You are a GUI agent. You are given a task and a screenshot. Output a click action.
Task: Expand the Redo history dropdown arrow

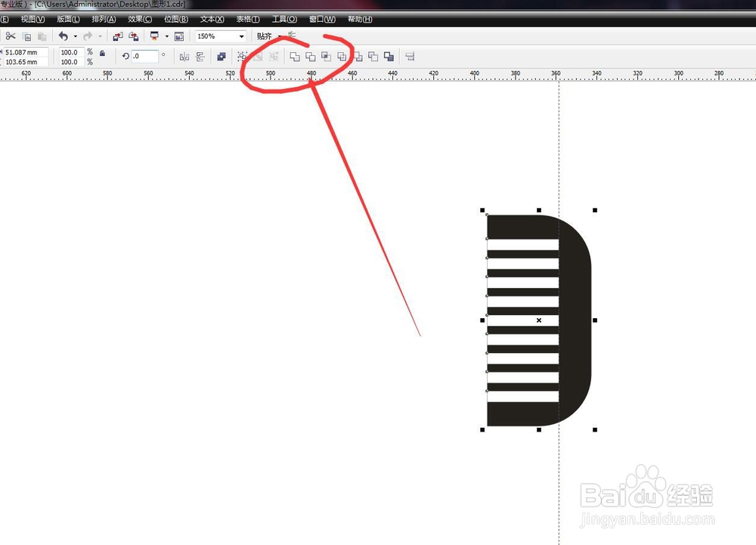click(100, 36)
